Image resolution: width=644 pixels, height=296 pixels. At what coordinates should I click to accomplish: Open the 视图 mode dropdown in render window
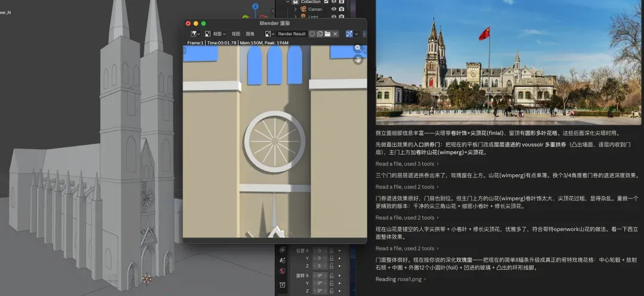click(x=215, y=33)
